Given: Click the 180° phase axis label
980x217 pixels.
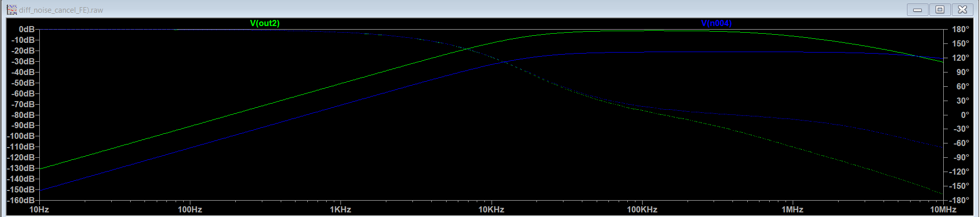Looking at the screenshot, I should tap(961, 29).
